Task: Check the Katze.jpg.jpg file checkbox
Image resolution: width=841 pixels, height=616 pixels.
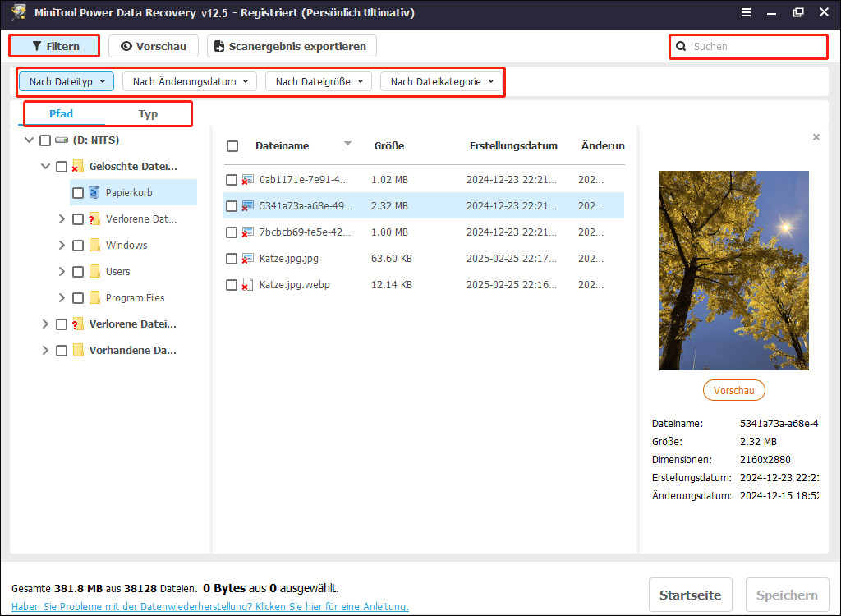Action: [231, 259]
